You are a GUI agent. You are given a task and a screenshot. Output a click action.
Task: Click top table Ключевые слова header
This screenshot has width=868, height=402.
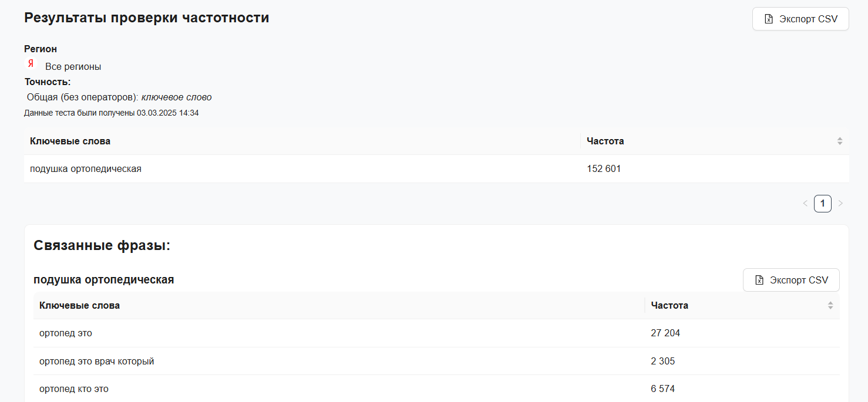coord(70,141)
